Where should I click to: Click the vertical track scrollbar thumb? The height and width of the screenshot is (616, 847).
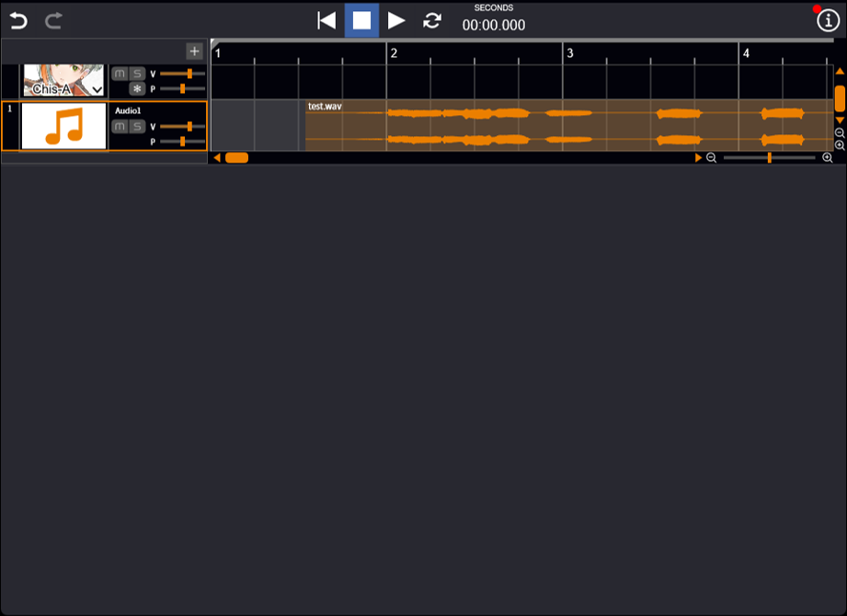point(840,98)
